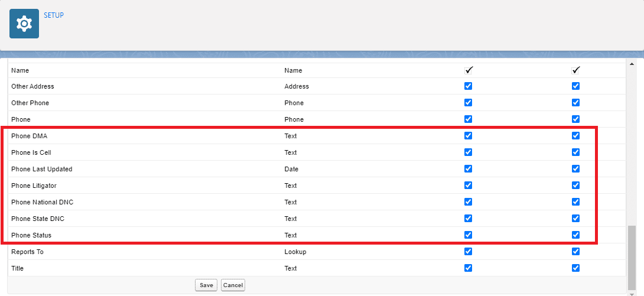Image resolution: width=644 pixels, height=296 pixels.
Task: Click the Setup gear icon
Action: coord(24,24)
